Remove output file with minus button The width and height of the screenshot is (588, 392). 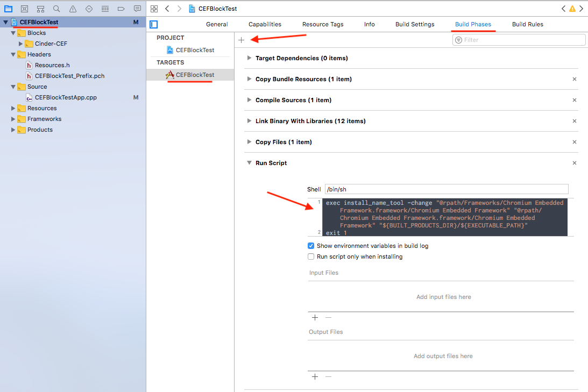[329, 376]
